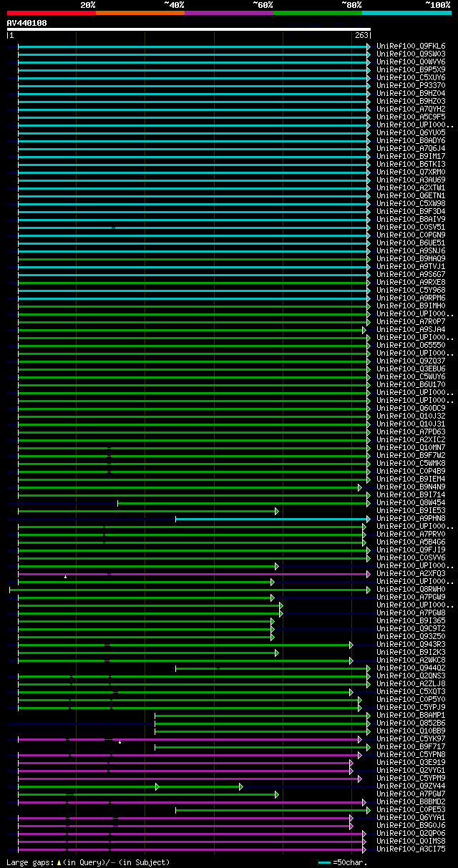Select the query name AV440108

27,23
